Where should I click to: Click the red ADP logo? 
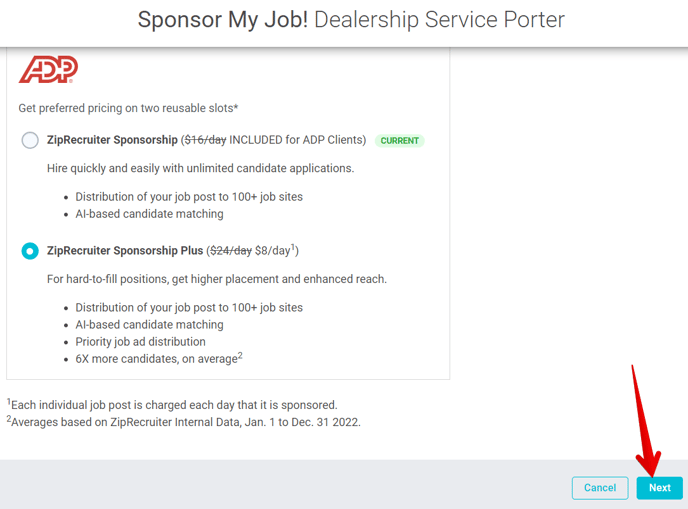(48, 69)
